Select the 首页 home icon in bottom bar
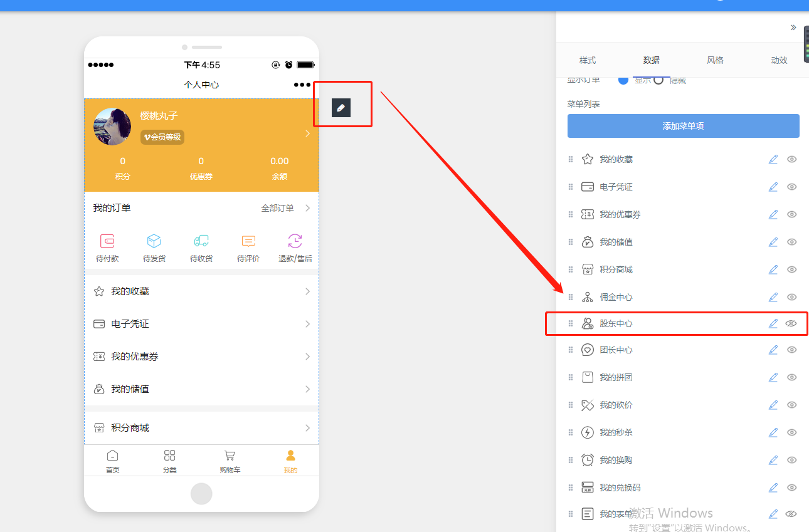The image size is (809, 532). (112, 456)
